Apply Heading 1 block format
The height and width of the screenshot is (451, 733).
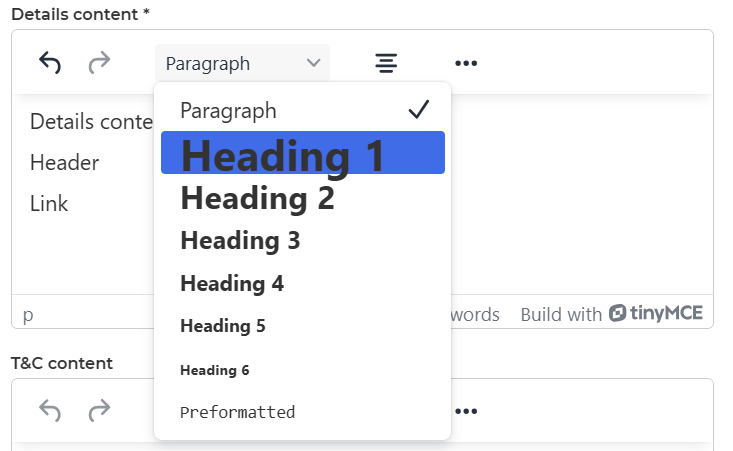click(302, 153)
